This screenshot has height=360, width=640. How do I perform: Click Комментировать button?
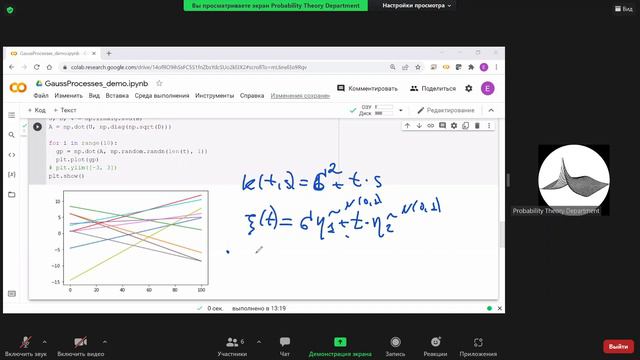pos(367,88)
